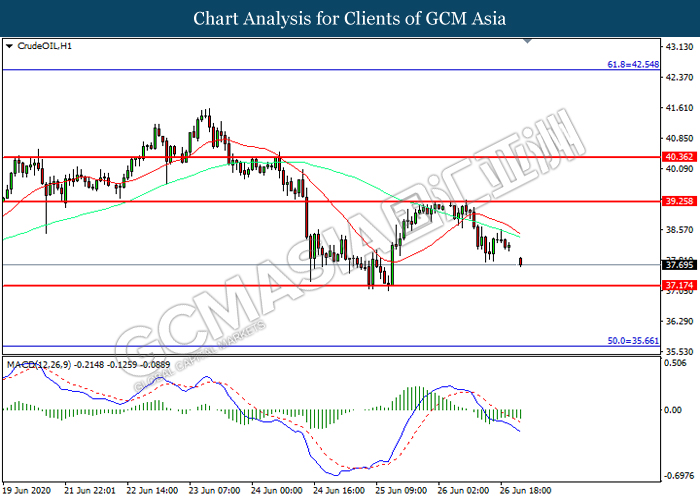Click the 39.258 red price label
The width and height of the screenshot is (700, 500).
pos(679,201)
